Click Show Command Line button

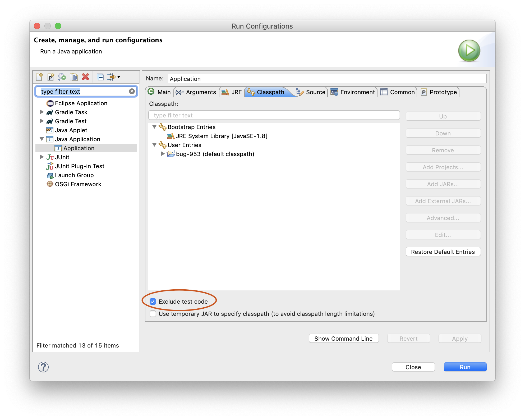343,339
